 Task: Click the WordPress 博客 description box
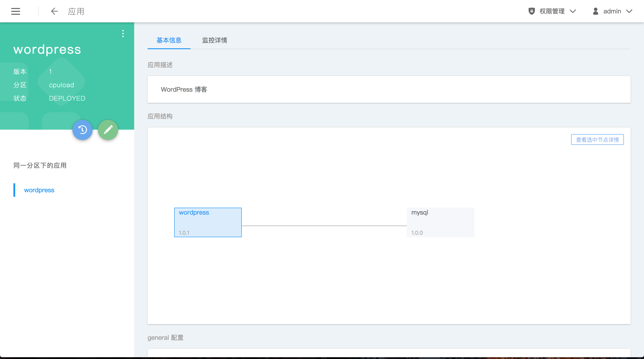[x=389, y=89]
